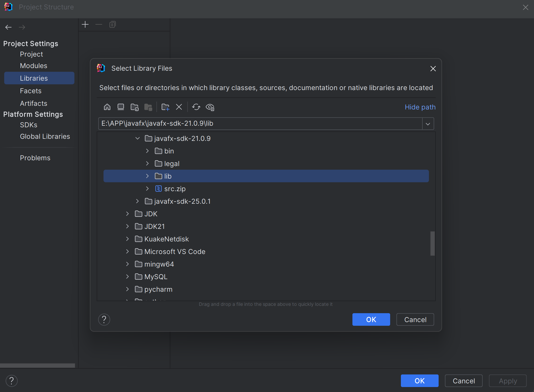Expand the javafx-sdk-25.0.1 folder
Image resolution: width=534 pixels, height=392 pixels.
click(138, 201)
